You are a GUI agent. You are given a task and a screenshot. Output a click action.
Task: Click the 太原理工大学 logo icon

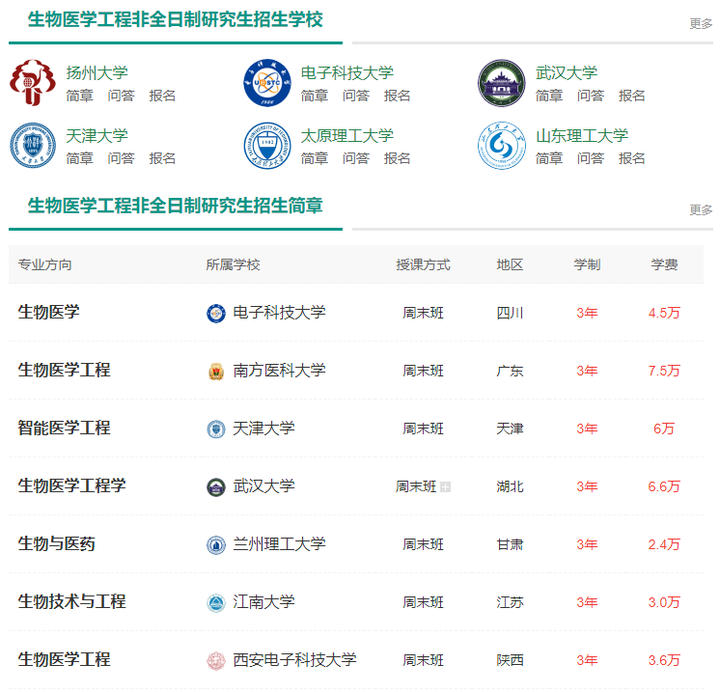coord(268,146)
